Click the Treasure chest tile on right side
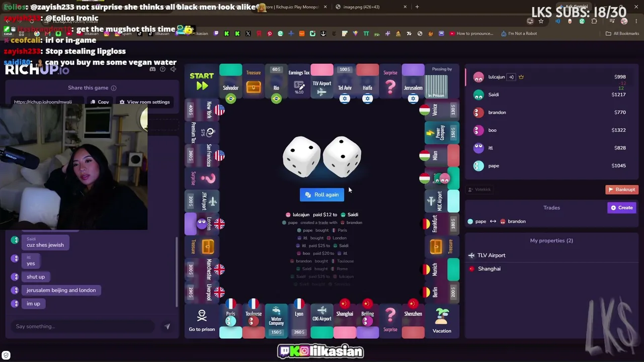The image size is (644, 362). point(441,246)
